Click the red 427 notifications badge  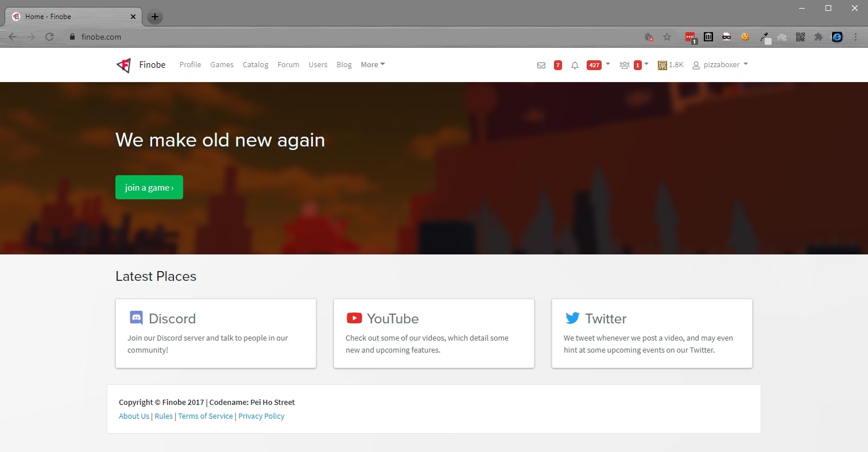tap(594, 65)
